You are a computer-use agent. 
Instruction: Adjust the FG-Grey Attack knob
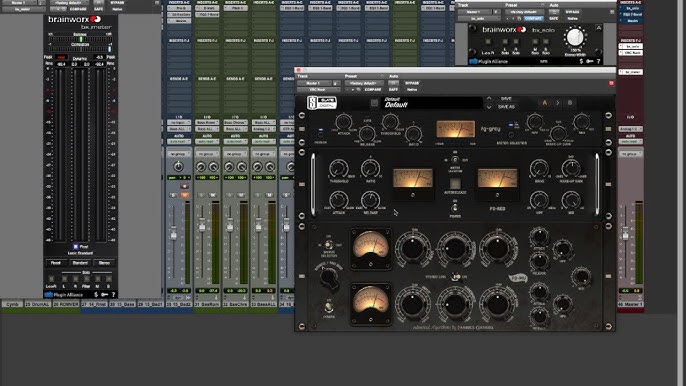point(343,122)
